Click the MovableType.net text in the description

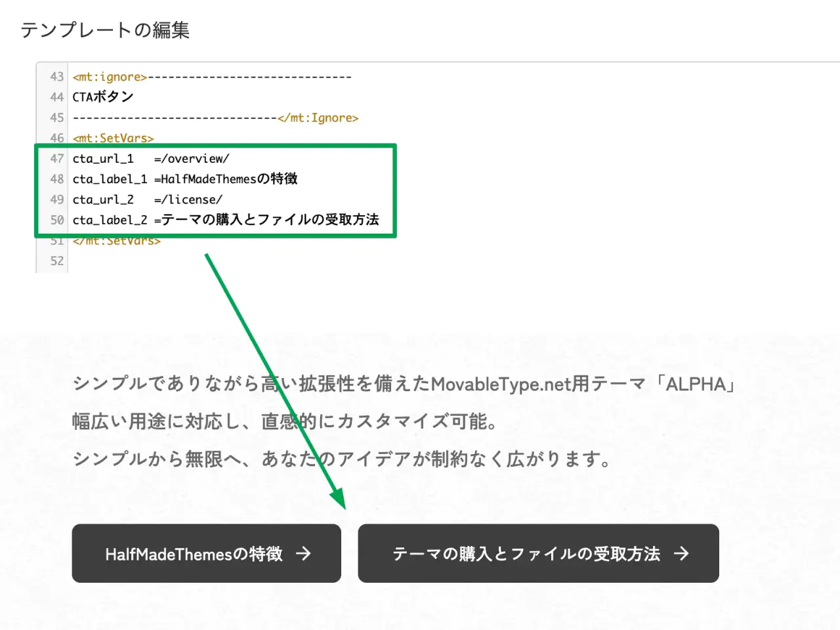click(x=501, y=384)
